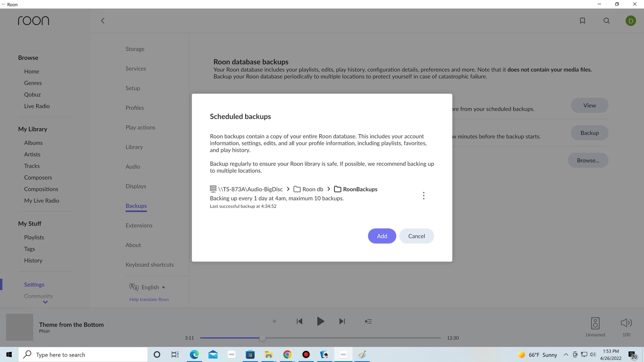Screen dimensions: 644x362
Task: Open the Windows Start menu
Action: [9, 355]
